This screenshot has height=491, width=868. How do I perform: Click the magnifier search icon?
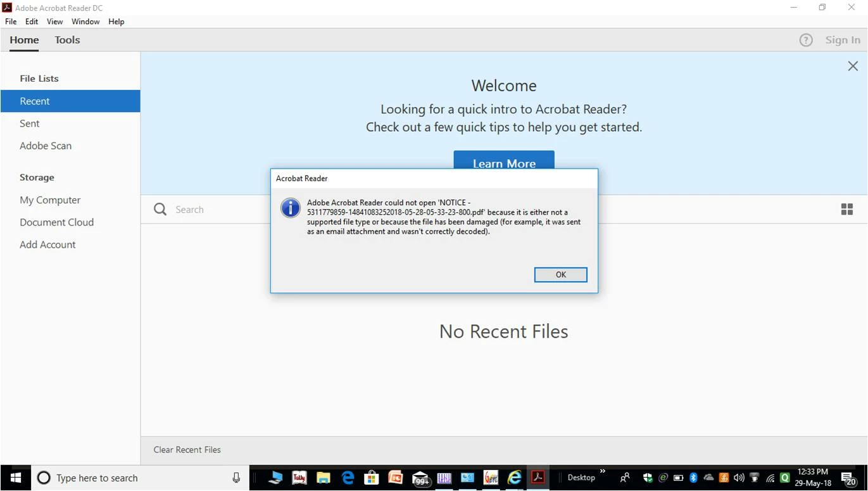coord(160,210)
